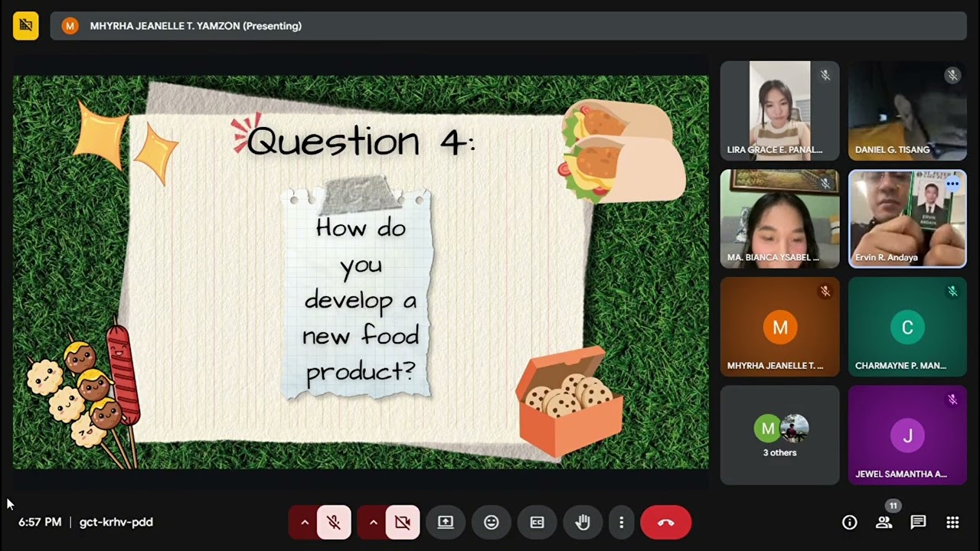Click the muted mic icon on Charmayne tile
The width and height of the screenshot is (980, 551).
[x=952, y=292]
